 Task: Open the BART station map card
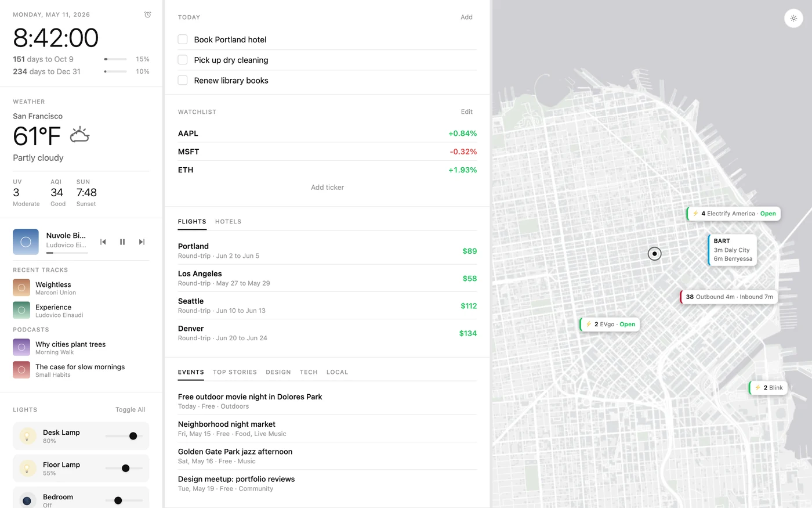[733, 250]
